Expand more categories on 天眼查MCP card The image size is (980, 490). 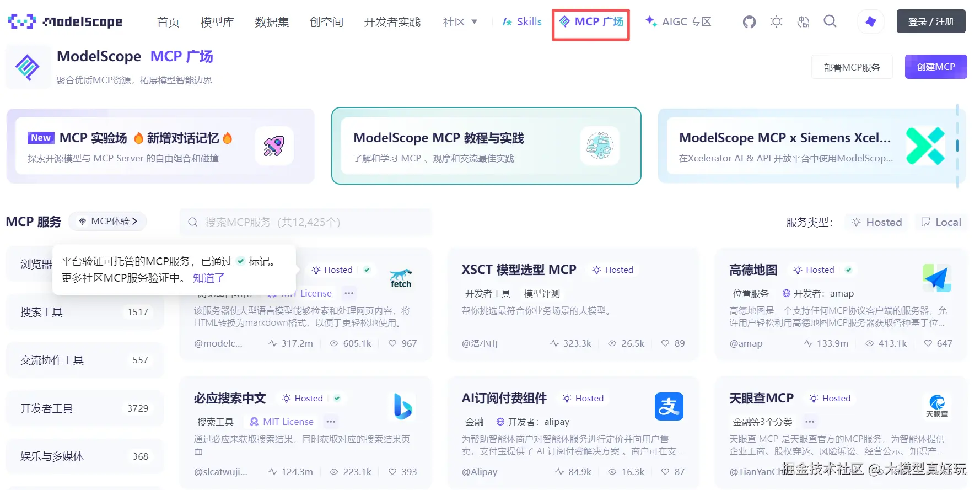click(x=810, y=422)
